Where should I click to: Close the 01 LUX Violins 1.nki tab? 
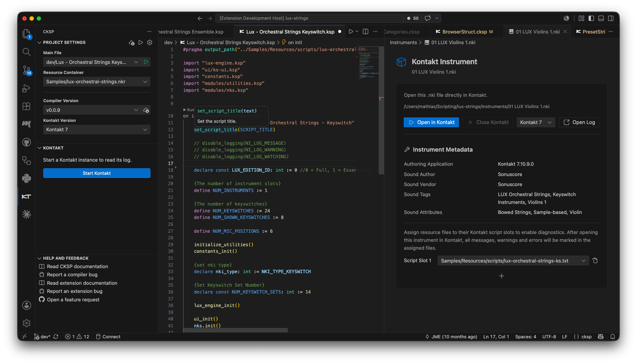coord(565,32)
